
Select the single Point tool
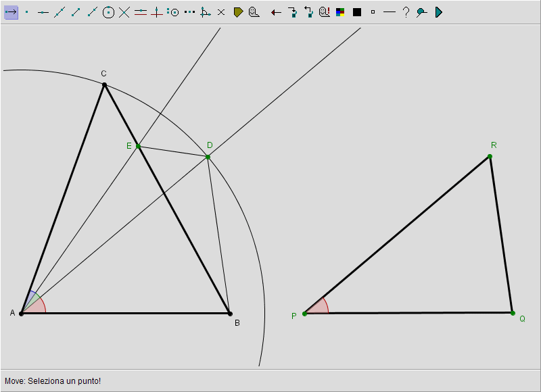click(x=27, y=12)
